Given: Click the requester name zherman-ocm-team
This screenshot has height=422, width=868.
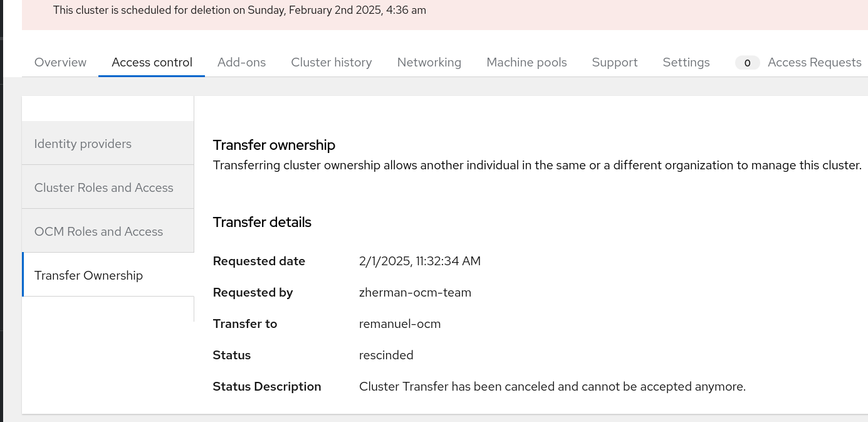Looking at the screenshot, I should pos(415,293).
